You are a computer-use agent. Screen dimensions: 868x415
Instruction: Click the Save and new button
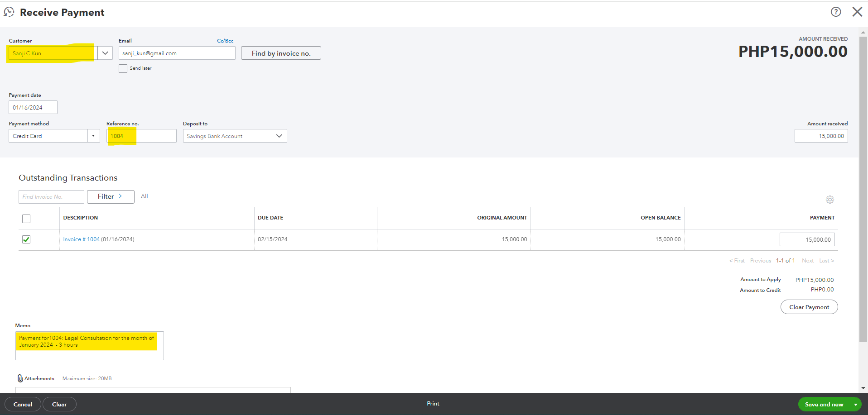824,405
